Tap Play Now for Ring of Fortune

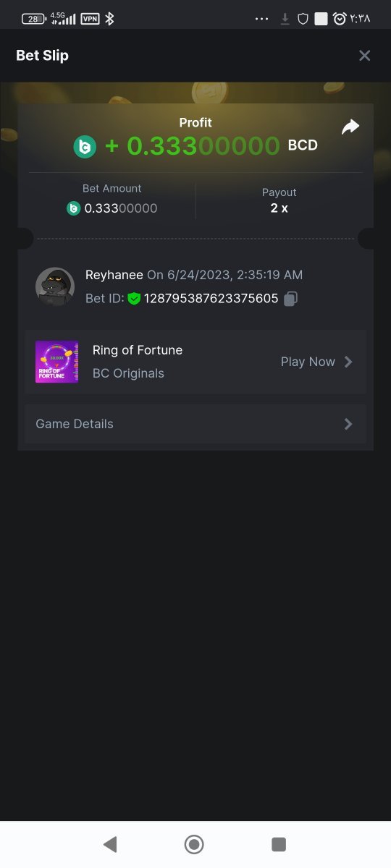308,362
